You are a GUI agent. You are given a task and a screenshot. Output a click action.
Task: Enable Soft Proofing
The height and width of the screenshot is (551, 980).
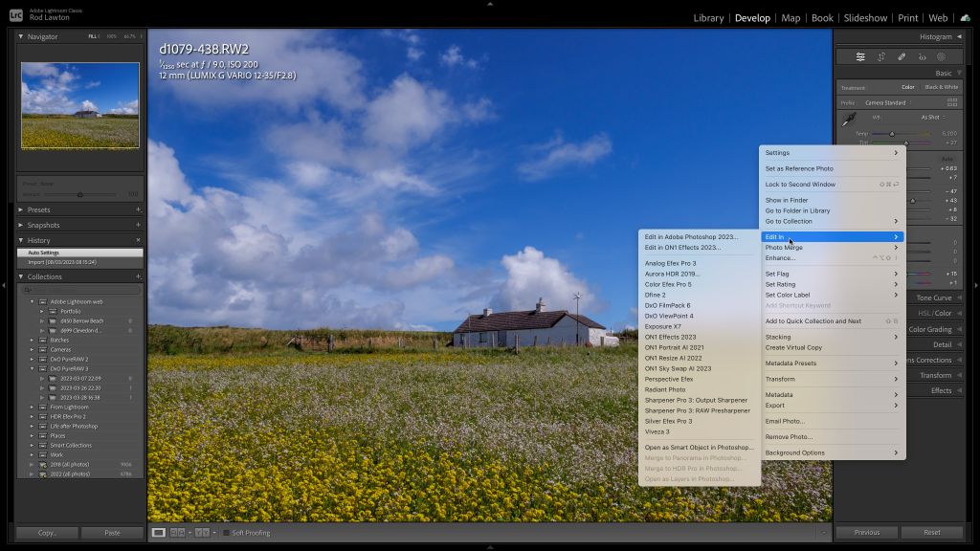(x=226, y=533)
